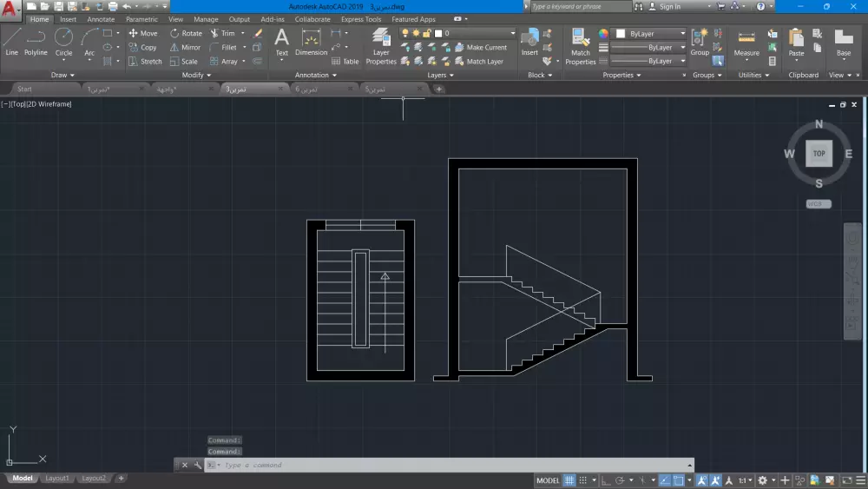Add a new drawing tab with plus
868x489 pixels.
[x=439, y=89]
